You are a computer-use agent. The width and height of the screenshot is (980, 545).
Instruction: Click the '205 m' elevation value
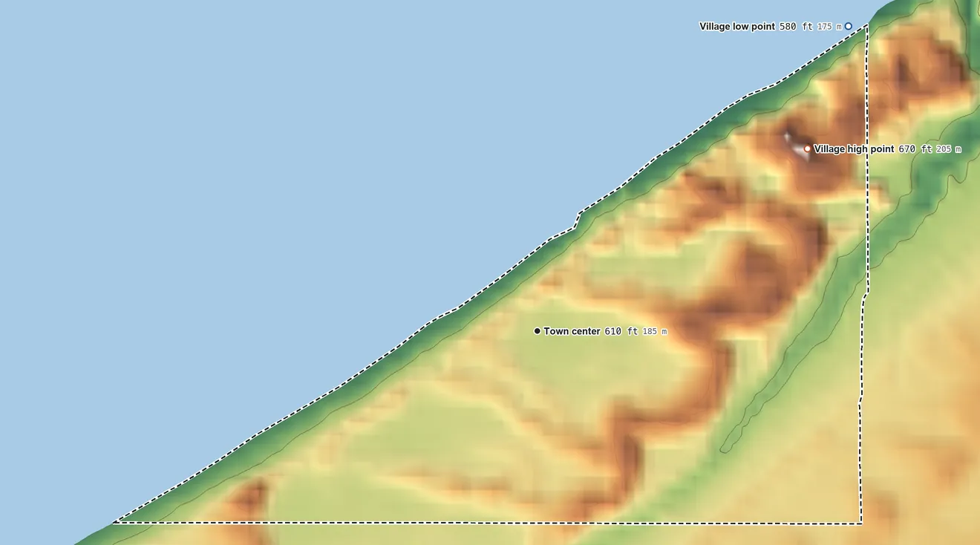coord(948,149)
